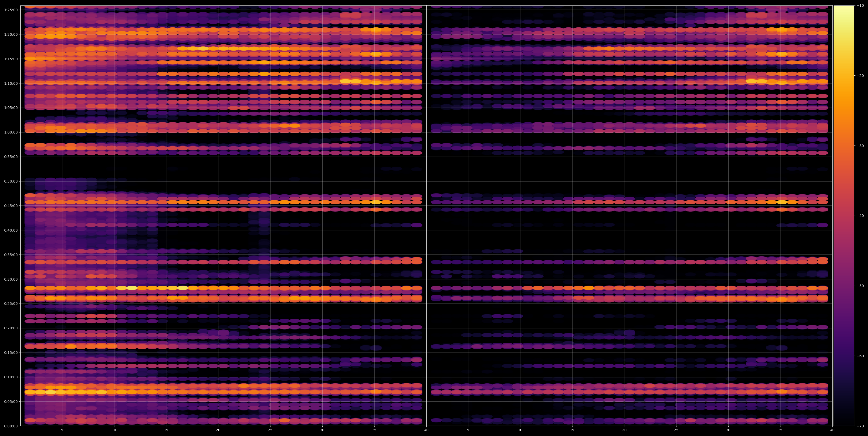Click the −40 colorbar scale label

860,216
